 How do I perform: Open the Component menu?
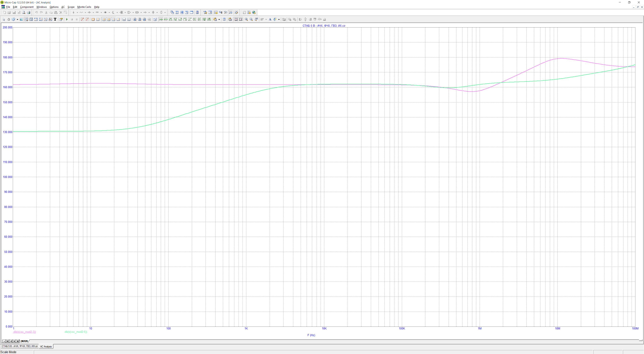click(26, 7)
